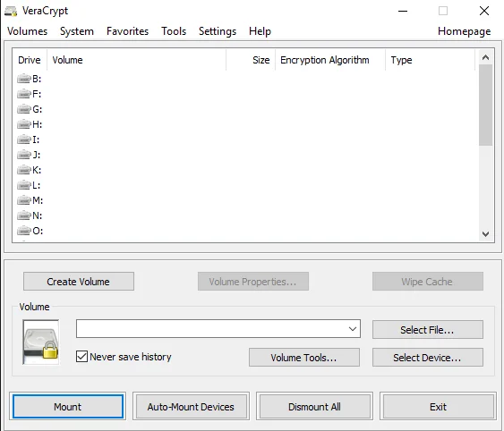Image resolution: width=504 pixels, height=431 pixels.
Task: Select the M: drive slot icon
Action: (24, 200)
